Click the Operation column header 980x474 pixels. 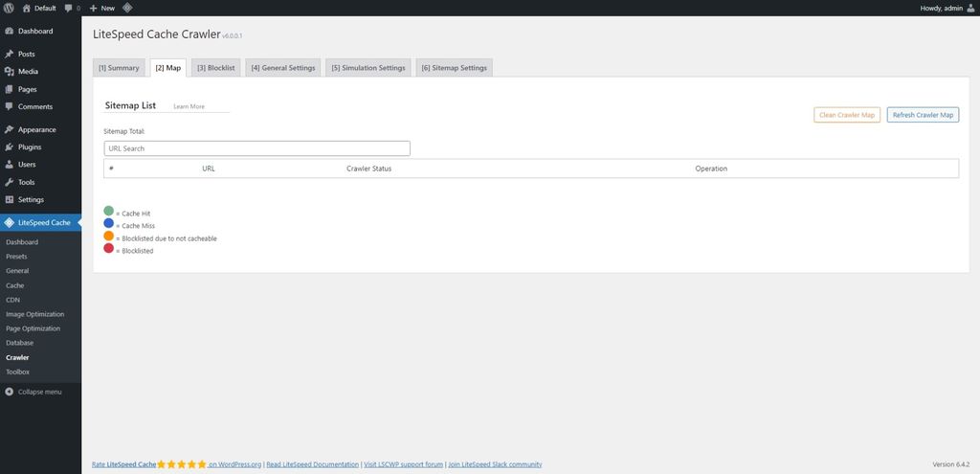(711, 169)
